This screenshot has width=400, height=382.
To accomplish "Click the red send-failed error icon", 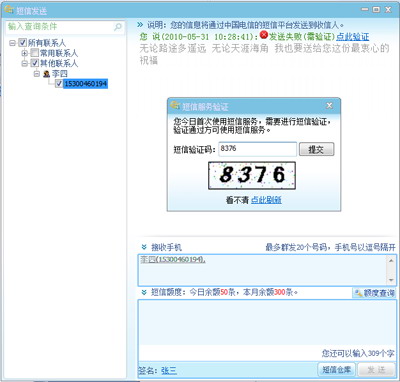I will coord(264,35).
